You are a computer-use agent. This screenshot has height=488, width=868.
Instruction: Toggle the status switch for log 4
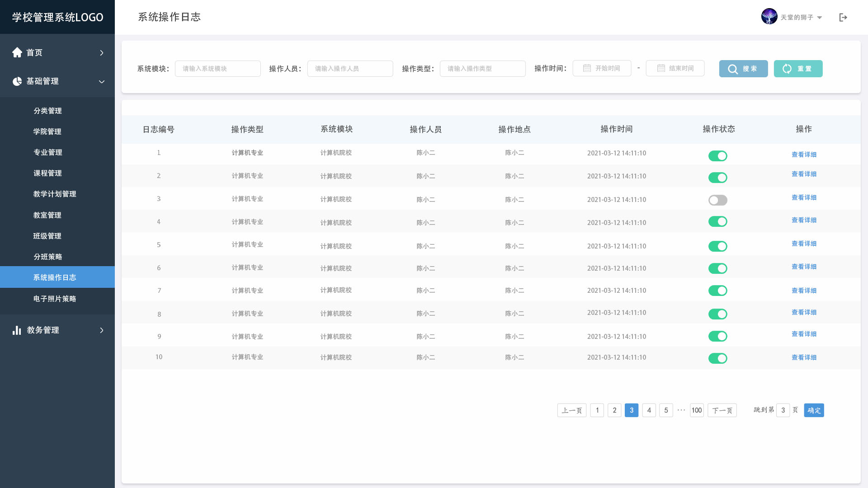(x=718, y=221)
